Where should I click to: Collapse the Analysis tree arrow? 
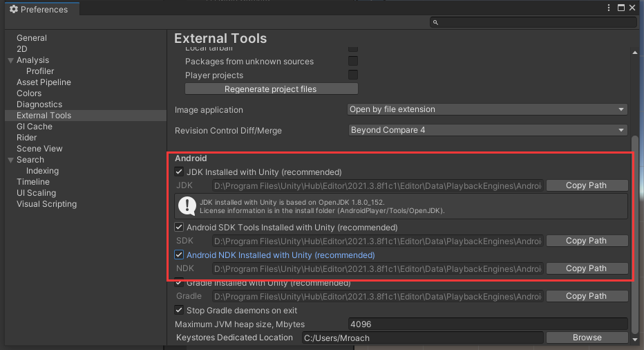coord(10,60)
